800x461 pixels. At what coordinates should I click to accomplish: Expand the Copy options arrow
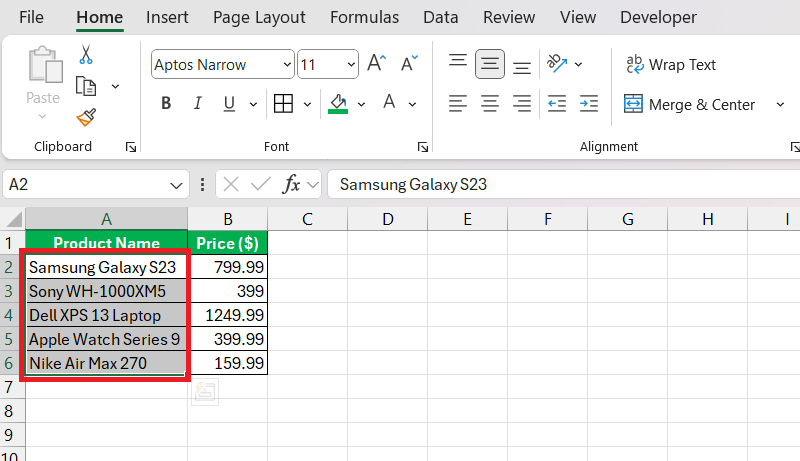[116, 86]
